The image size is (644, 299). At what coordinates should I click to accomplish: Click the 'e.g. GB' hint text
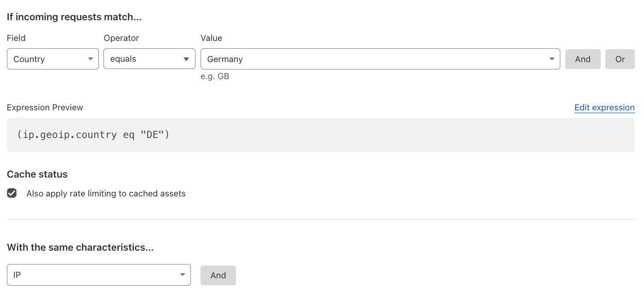pos(215,76)
